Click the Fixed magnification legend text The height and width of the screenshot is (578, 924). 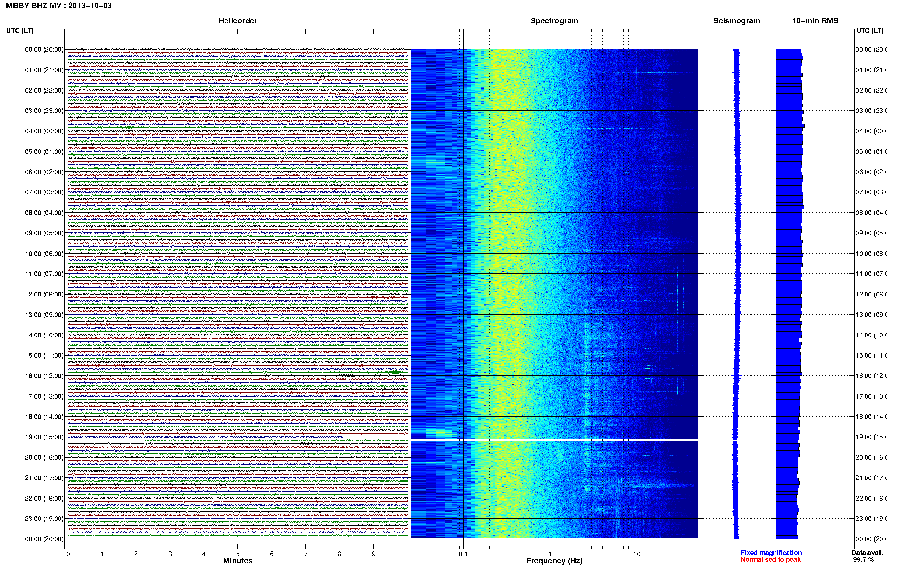771,553
